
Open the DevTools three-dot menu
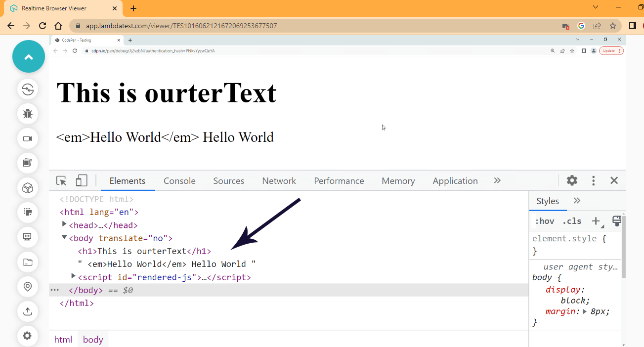593,180
